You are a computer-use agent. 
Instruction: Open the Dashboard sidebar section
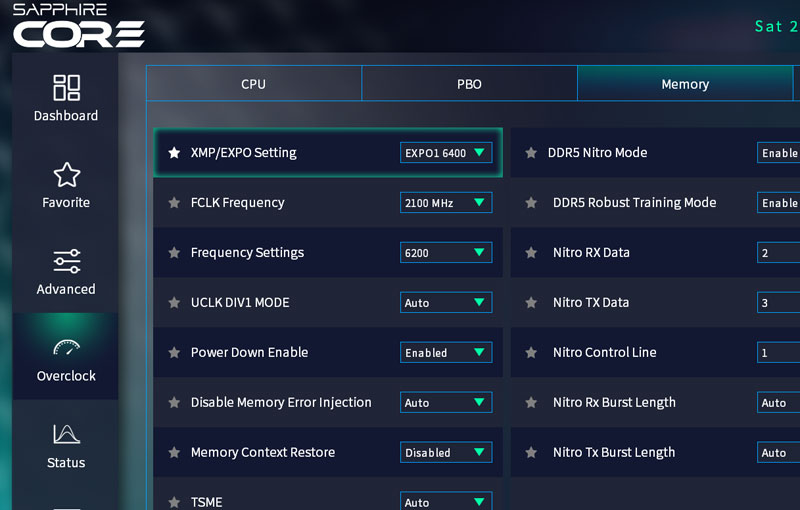point(66,98)
